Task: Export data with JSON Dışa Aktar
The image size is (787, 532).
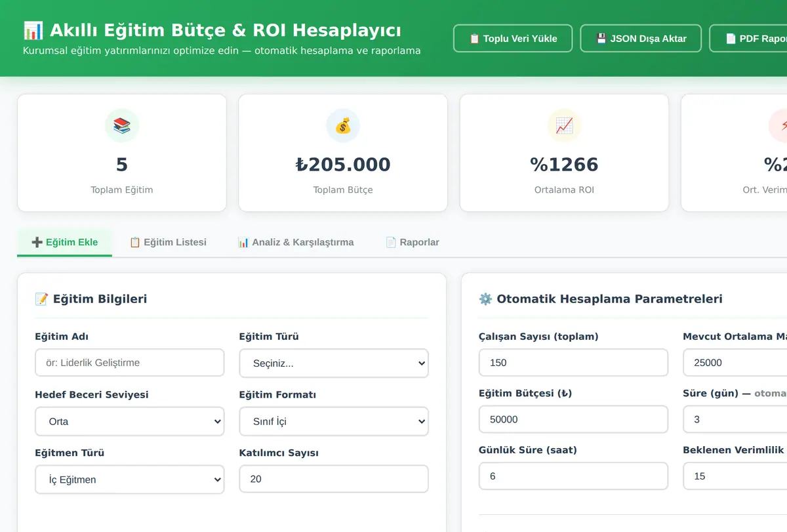Action: pos(641,38)
